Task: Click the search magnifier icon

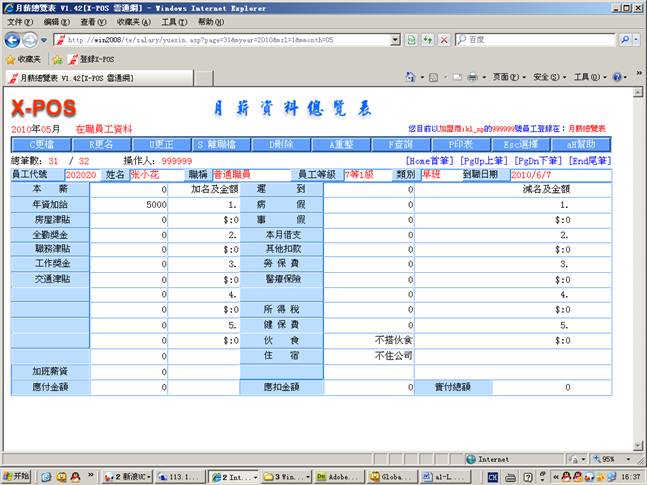Action: pos(625,40)
